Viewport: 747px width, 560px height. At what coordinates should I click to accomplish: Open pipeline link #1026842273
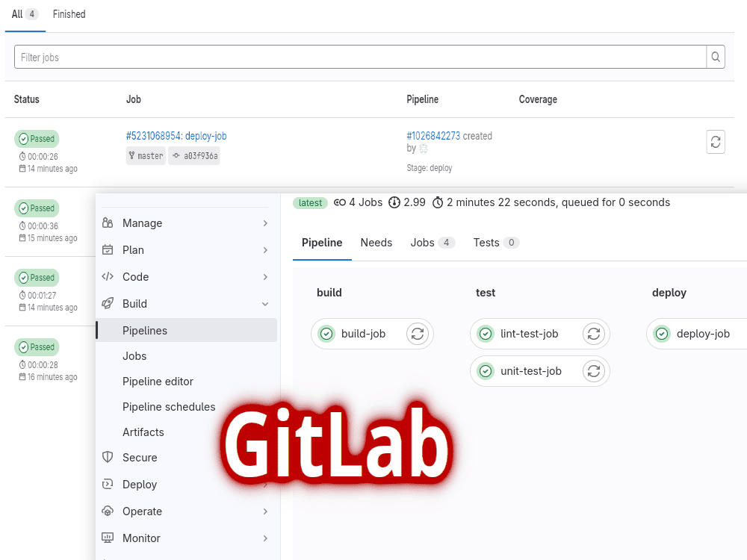click(x=433, y=136)
